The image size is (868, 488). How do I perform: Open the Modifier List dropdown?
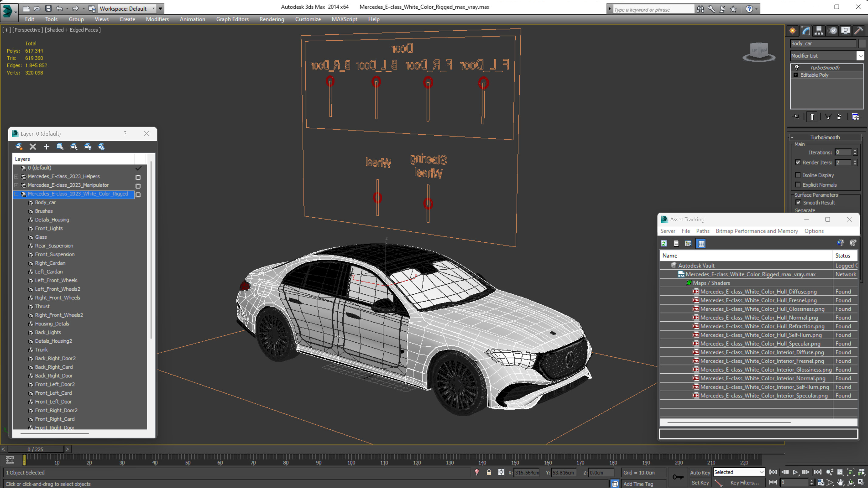tap(861, 56)
